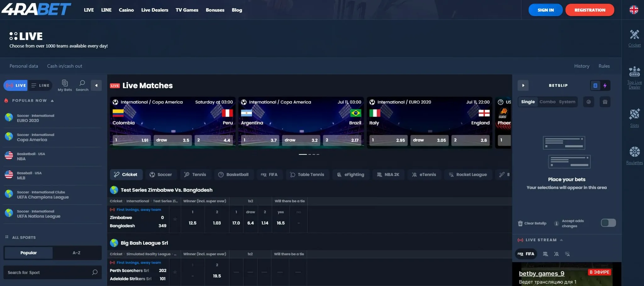The width and height of the screenshot is (644, 286).
Task: Select the FIFA stream icon under Live Stream
Action: [x=526, y=254]
